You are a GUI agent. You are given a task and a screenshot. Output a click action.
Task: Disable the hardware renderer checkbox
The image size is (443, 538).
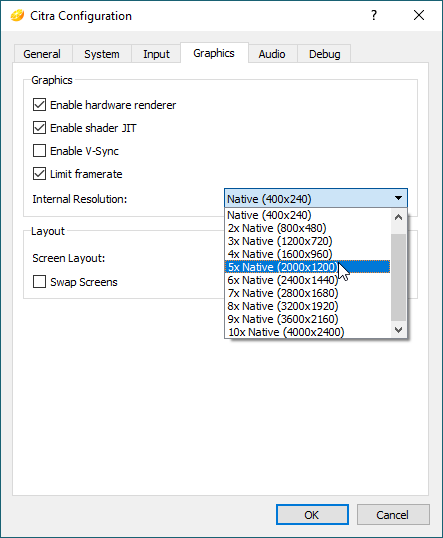coord(39,105)
